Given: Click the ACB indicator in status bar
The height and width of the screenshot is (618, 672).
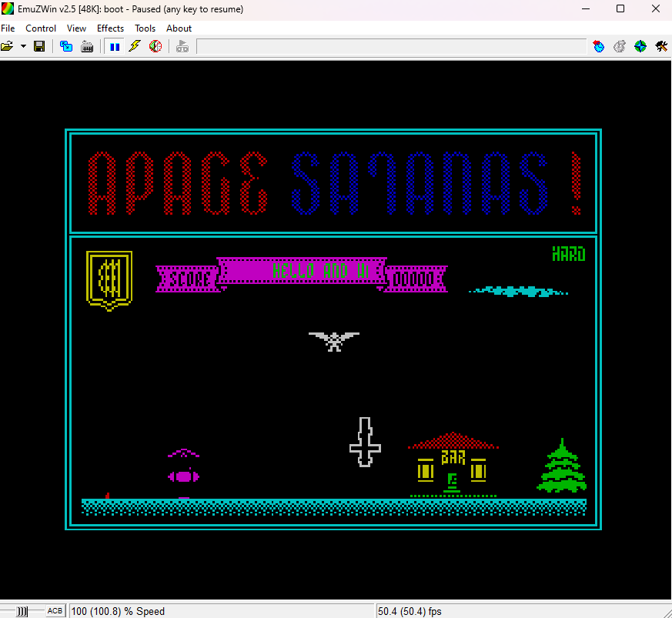Looking at the screenshot, I should (55, 611).
